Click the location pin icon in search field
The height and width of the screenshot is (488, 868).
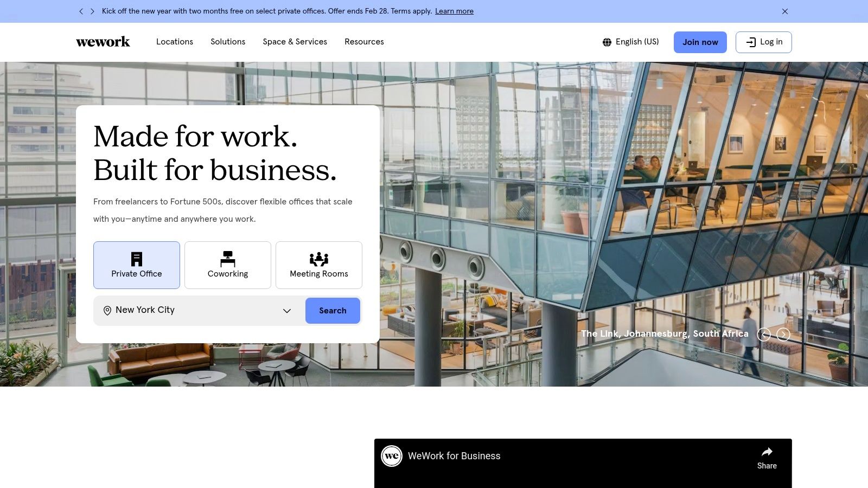click(107, 310)
